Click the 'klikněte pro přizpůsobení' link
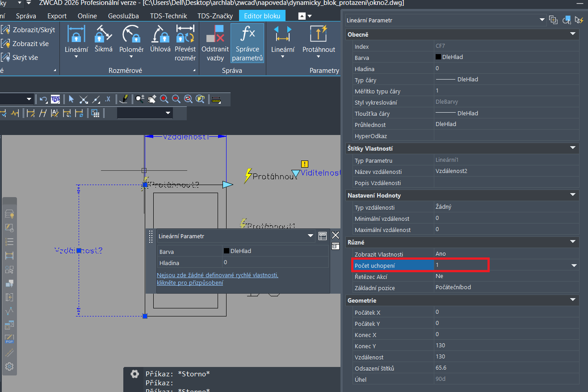 click(x=190, y=282)
